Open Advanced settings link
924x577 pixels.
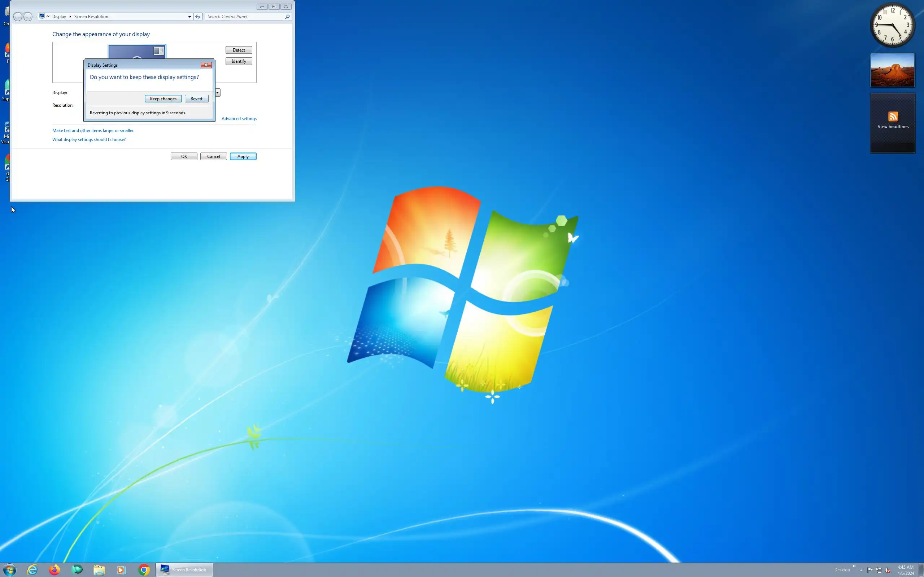(239, 119)
